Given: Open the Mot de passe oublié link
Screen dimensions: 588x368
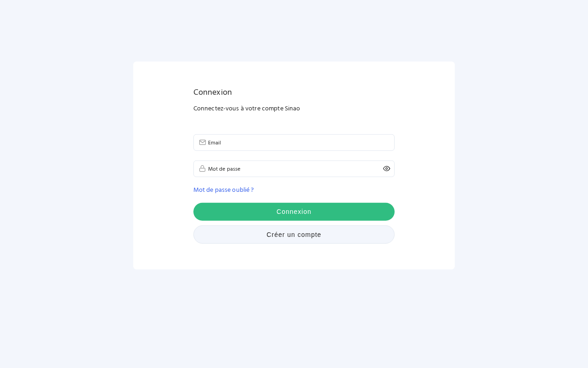Looking at the screenshot, I should (223, 190).
